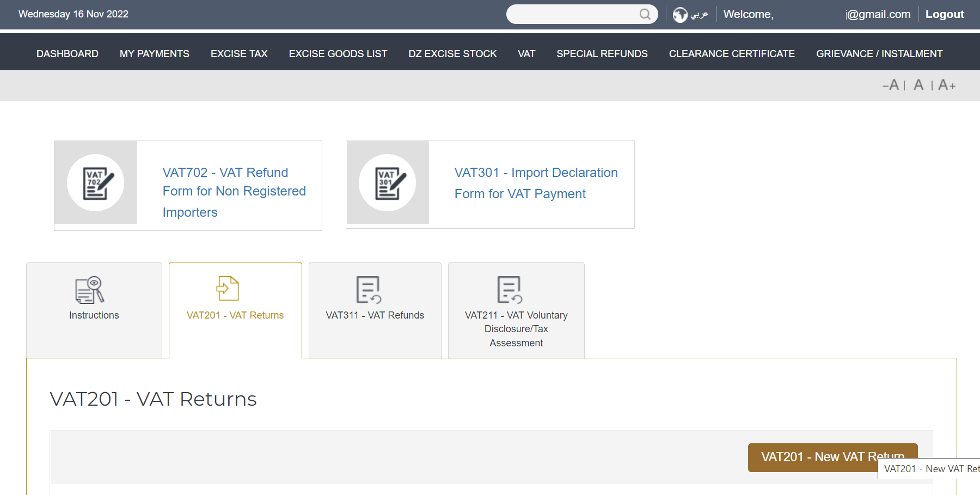
Task: Click the VAT201 - New VAT Return button
Action: coord(832,457)
